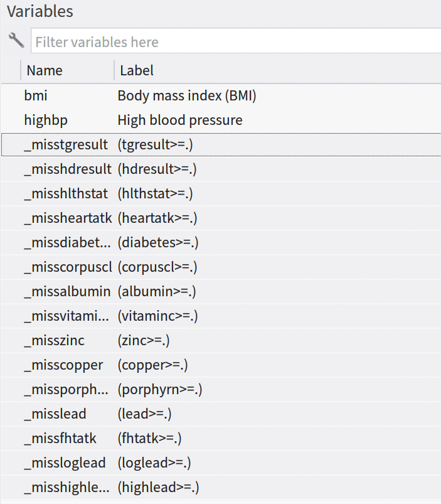Select the highbp variable row
441x504 pixels.
point(221,121)
